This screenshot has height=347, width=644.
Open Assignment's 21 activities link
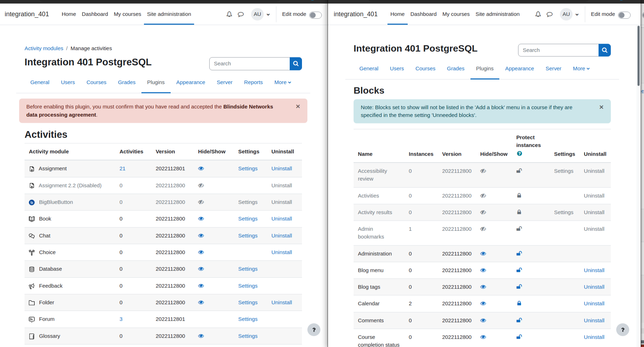(122, 169)
